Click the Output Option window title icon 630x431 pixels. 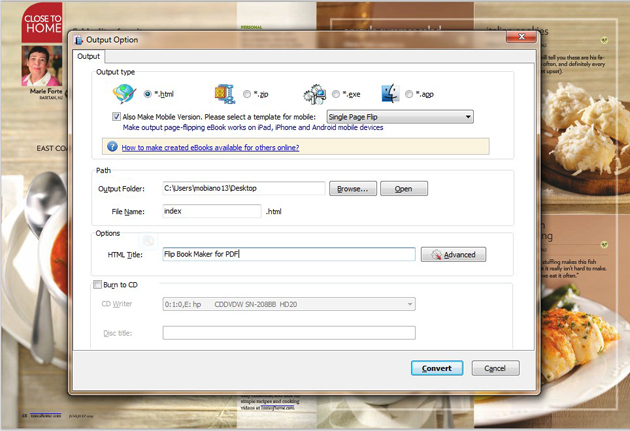point(81,40)
